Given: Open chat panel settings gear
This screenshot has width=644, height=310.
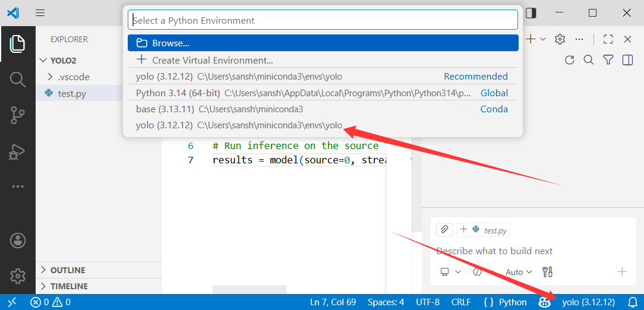Looking at the screenshot, I should [x=560, y=39].
